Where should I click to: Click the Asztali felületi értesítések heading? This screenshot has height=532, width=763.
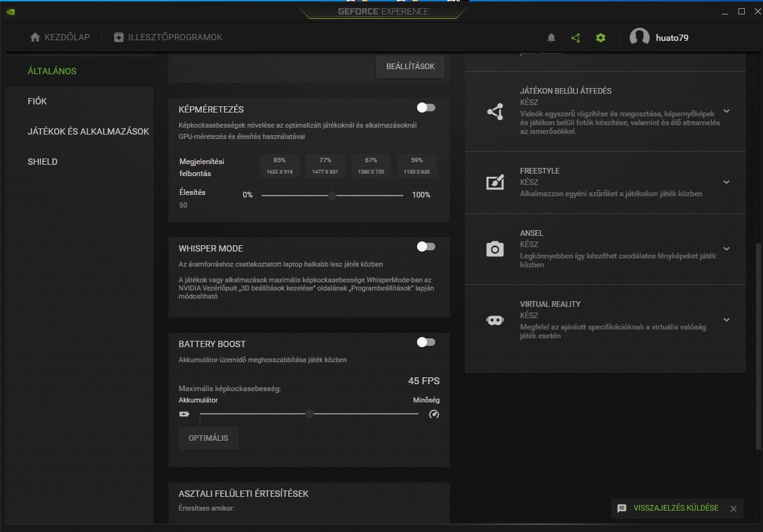coord(243,494)
